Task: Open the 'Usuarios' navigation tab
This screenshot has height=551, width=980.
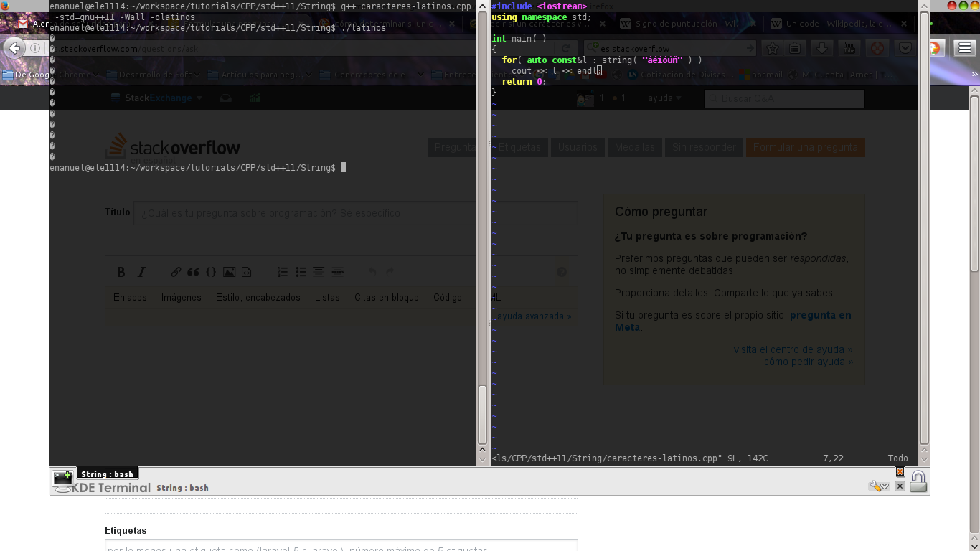Action: click(x=578, y=147)
